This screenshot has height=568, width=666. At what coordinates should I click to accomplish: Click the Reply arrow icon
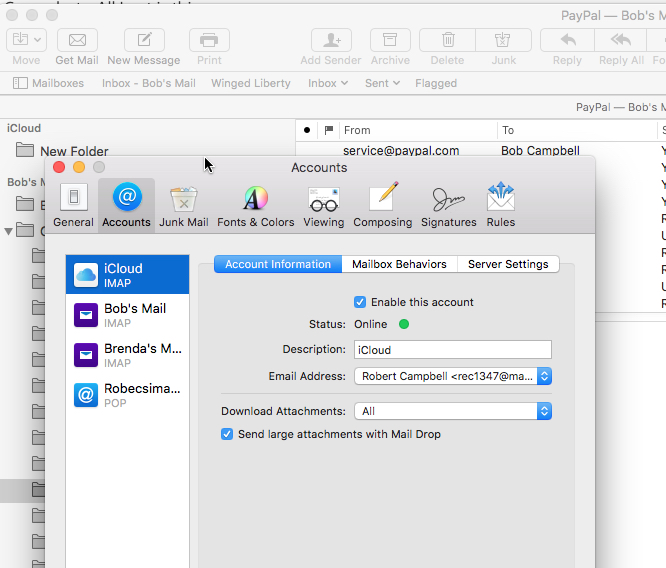point(567,40)
